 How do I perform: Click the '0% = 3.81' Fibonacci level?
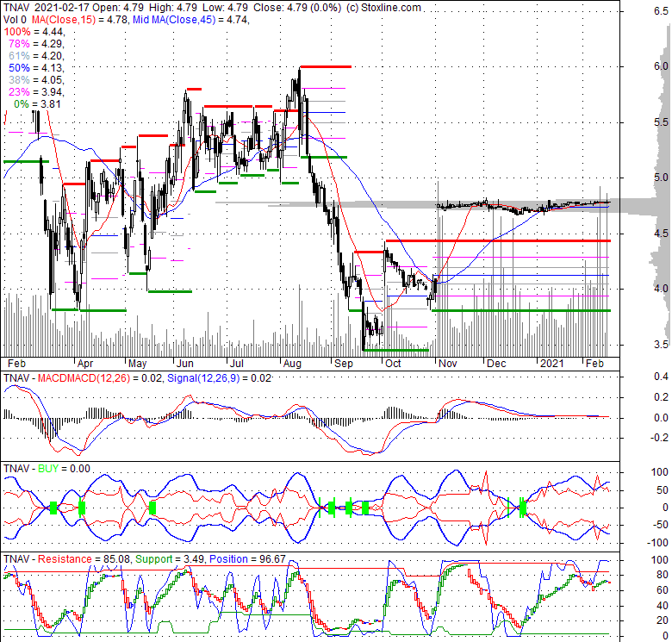point(37,104)
